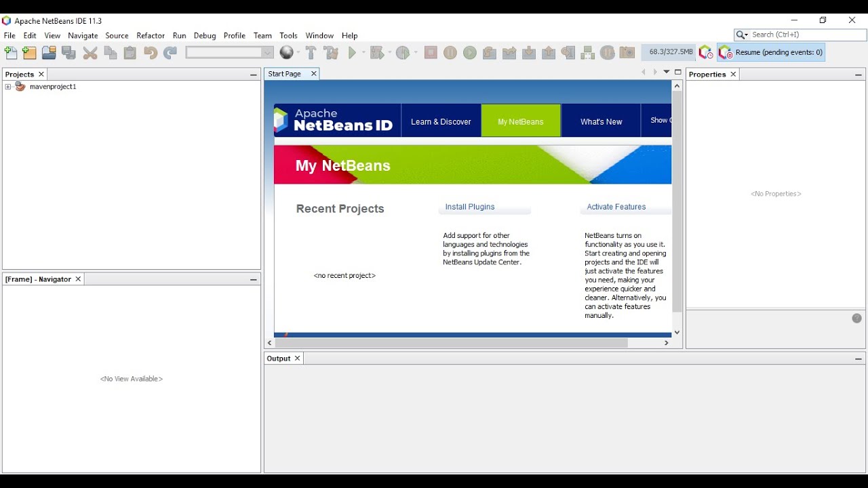This screenshot has width=868, height=488.
Task: Click the Run to Cursor icon
Action: click(568, 53)
